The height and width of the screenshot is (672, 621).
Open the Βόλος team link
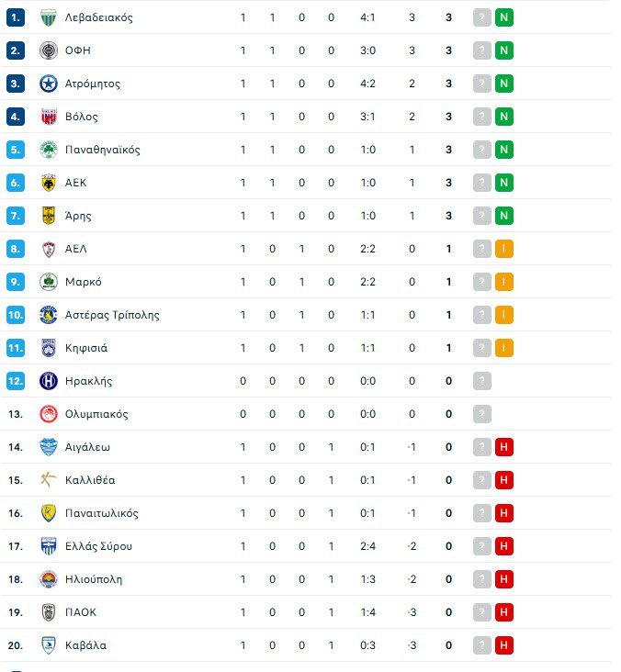pyautogui.click(x=82, y=117)
